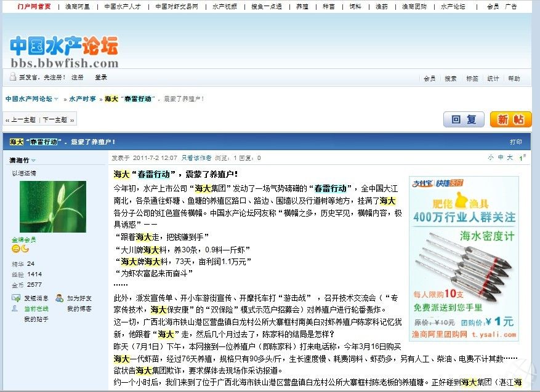Open 会员 in the forum toolbar

click(x=429, y=79)
